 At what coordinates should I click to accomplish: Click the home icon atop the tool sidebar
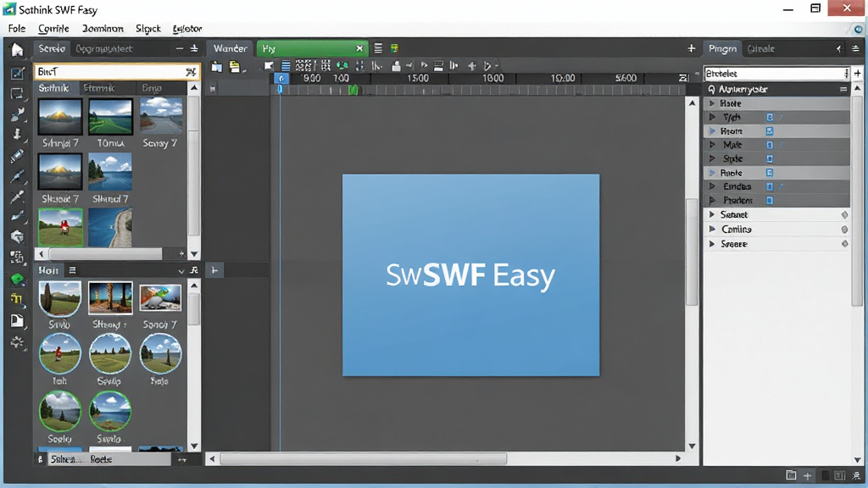(17, 50)
